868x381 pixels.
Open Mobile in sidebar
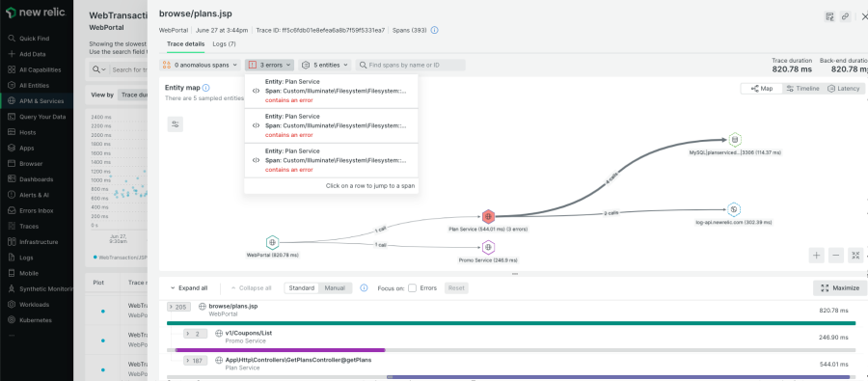click(29, 273)
